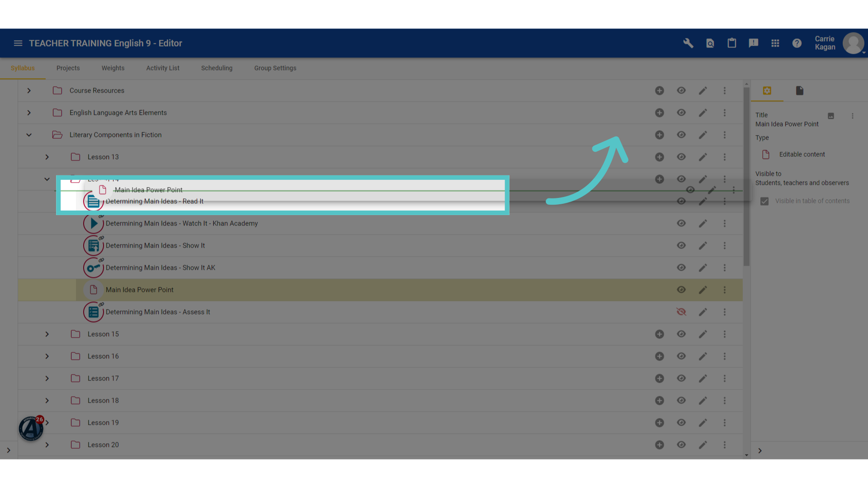Image resolution: width=868 pixels, height=488 pixels.
Task: Open the wrench tools icon
Action: coord(688,43)
